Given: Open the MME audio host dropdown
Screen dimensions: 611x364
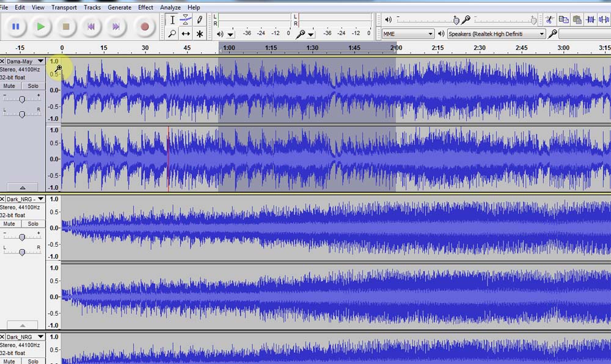Looking at the screenshot, I should click(x=408, y=34).
